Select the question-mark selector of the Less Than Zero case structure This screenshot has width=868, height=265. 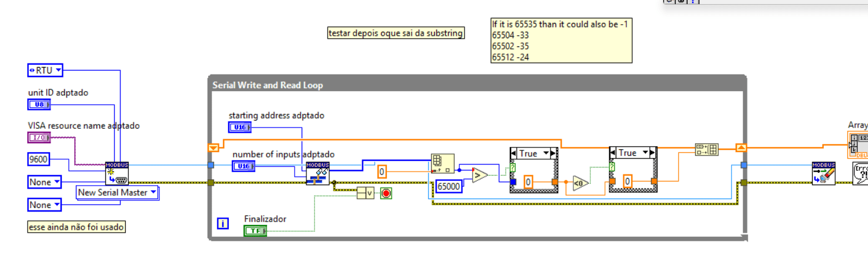pyautogui.click(x=612, y=167)
